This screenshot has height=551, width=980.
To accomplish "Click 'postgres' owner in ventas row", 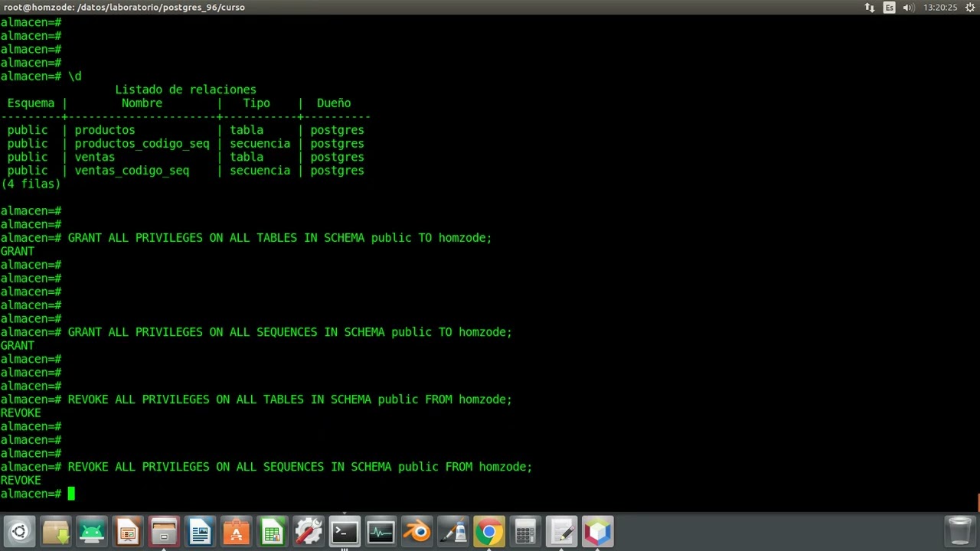I will (337, 157).
